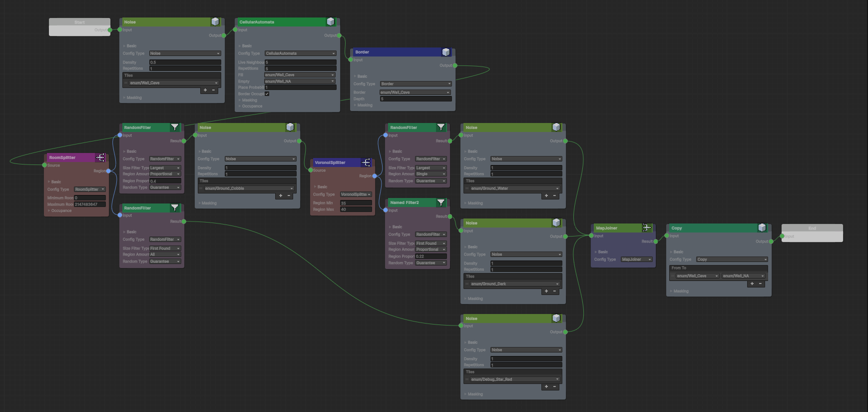Click the cube icon on Border node
The width and height of the screenshot is (868, 412).
coord(446,52)
